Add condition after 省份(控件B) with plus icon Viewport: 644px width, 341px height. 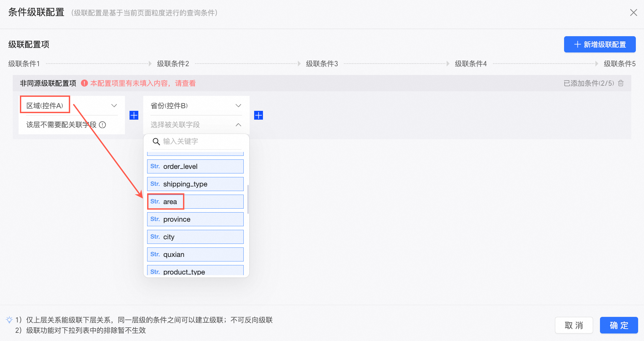click(258, 115)
